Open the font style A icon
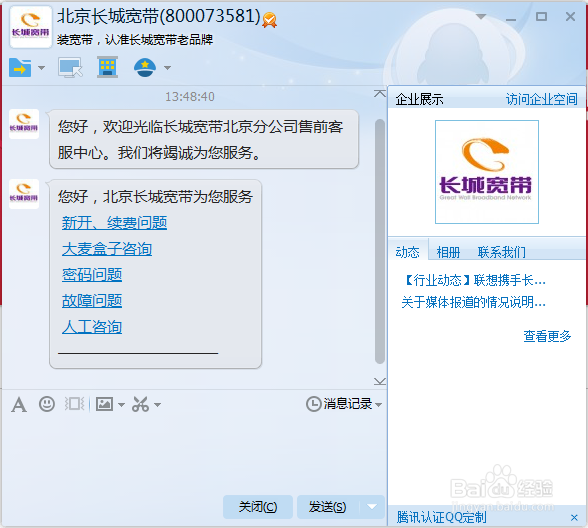588x528 pixels. [x=19, y=405]
